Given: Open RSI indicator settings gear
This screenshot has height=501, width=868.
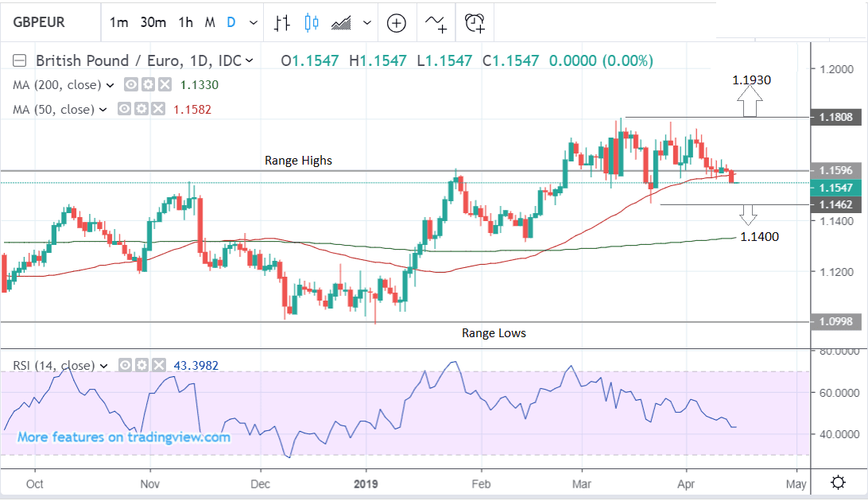Looking at the screenshot, I should (141, 365).
